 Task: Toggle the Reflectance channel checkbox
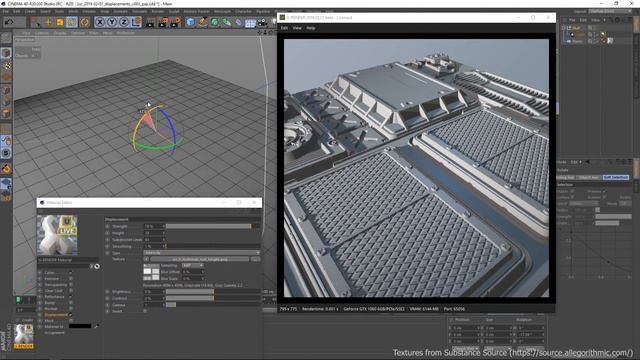tap(71, 297)
